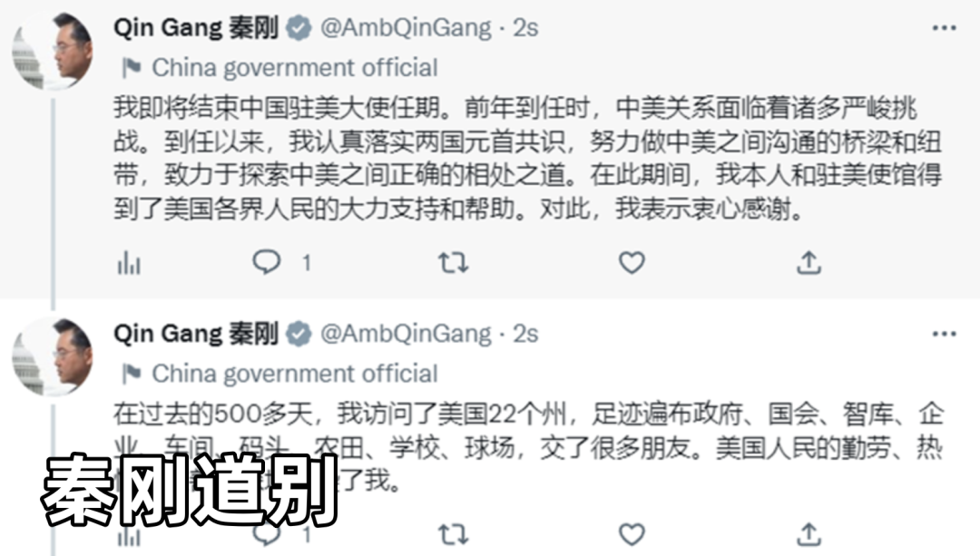This screenshot has height=556, width=980.
Task: Open Qin Gang 秦刚 profile name, second tweet
Action: coord(196,334)
